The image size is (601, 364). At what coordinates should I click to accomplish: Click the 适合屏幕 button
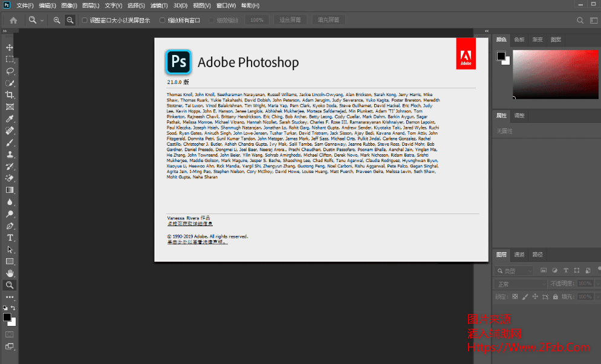pyautogui.click(x=290, y=20)
